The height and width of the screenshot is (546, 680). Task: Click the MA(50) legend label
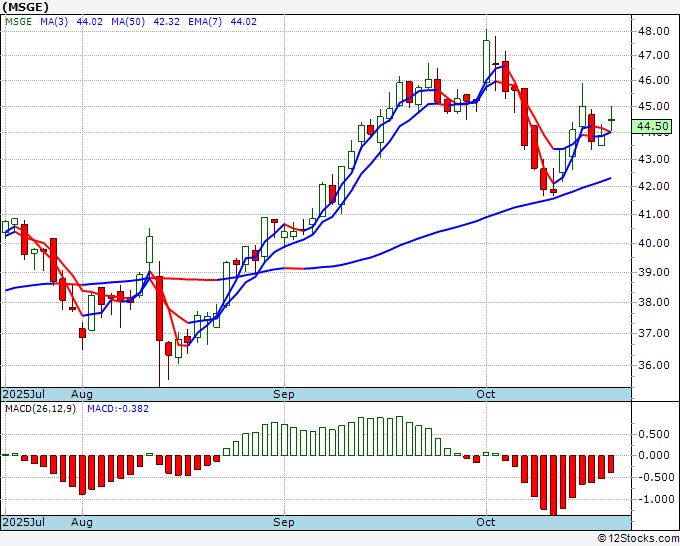128,21
